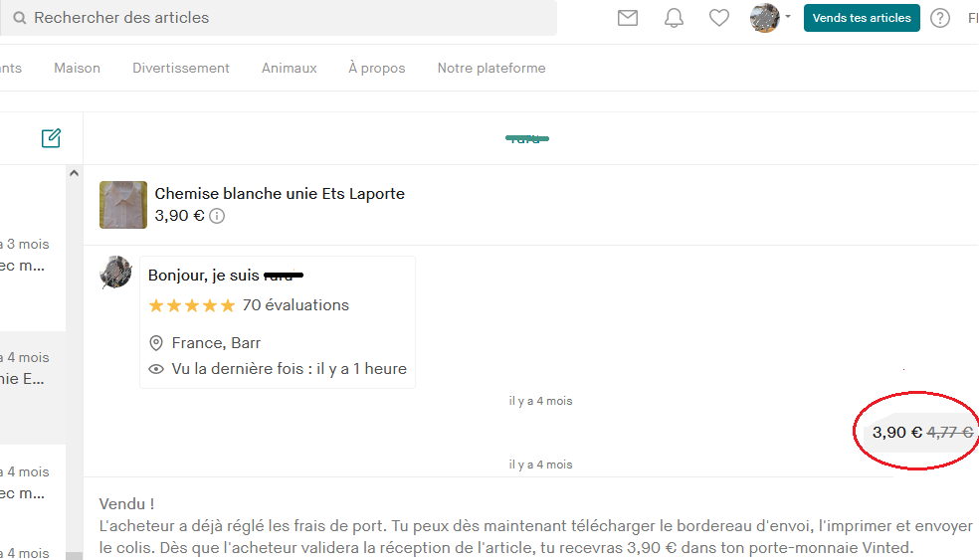This screenshot has width=979, height=560.
Task: Open the 70 évaluations rating
Action: [295, 305]
